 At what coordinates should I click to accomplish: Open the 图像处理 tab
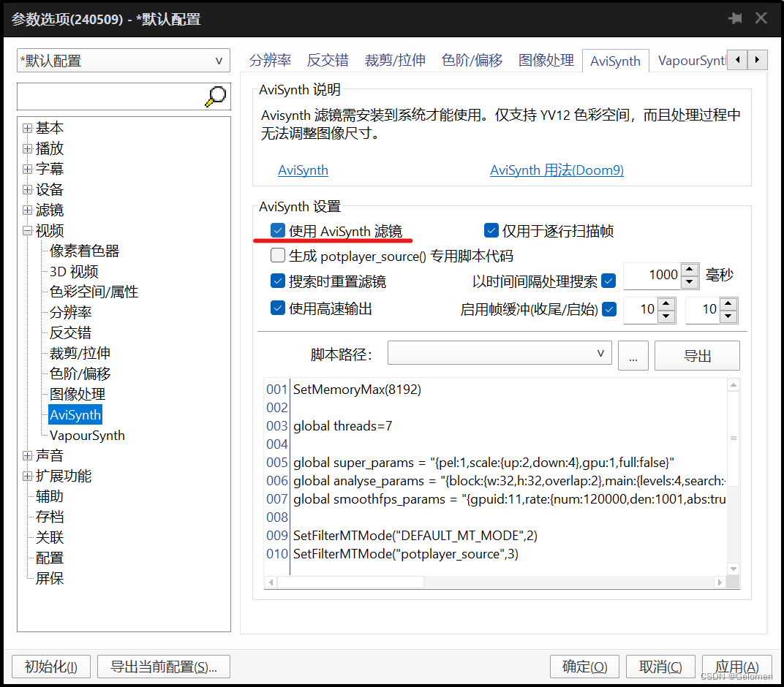point(546,61)
